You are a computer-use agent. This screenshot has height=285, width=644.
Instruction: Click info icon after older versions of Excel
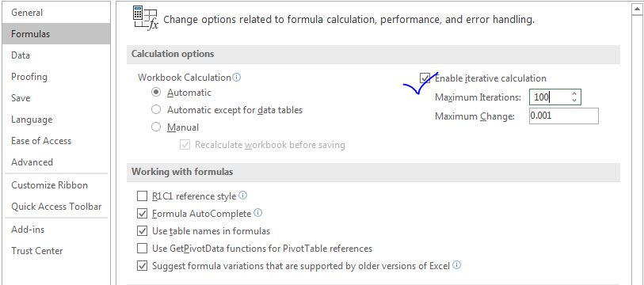[x=457, y=265]
